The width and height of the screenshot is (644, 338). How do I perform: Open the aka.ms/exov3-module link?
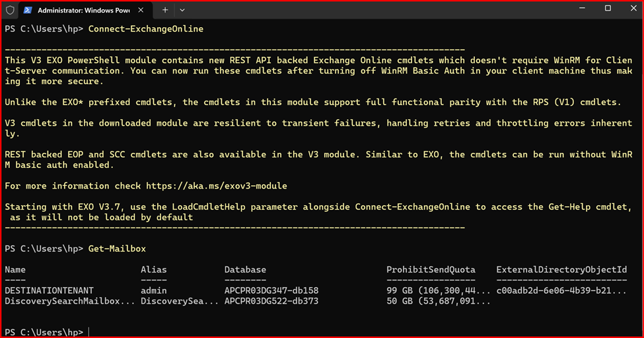(x=216, y=186)
